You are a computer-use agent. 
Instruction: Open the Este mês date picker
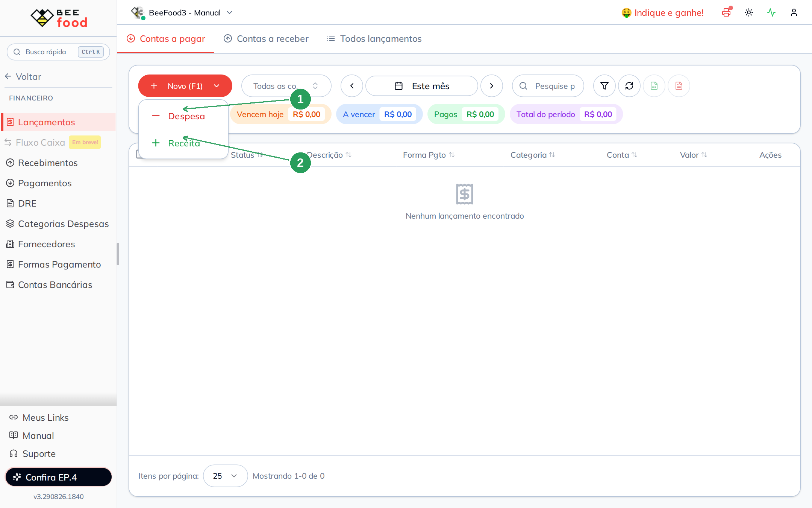422,86
